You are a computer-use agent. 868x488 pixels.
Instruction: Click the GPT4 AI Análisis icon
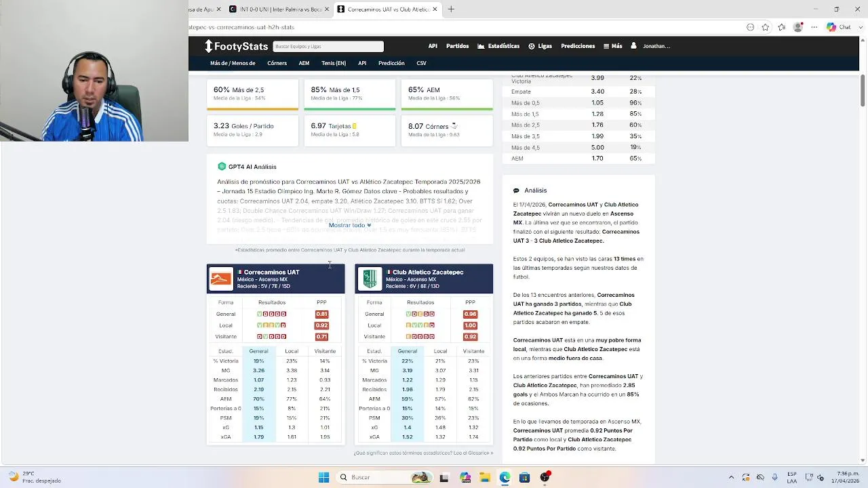222,167
